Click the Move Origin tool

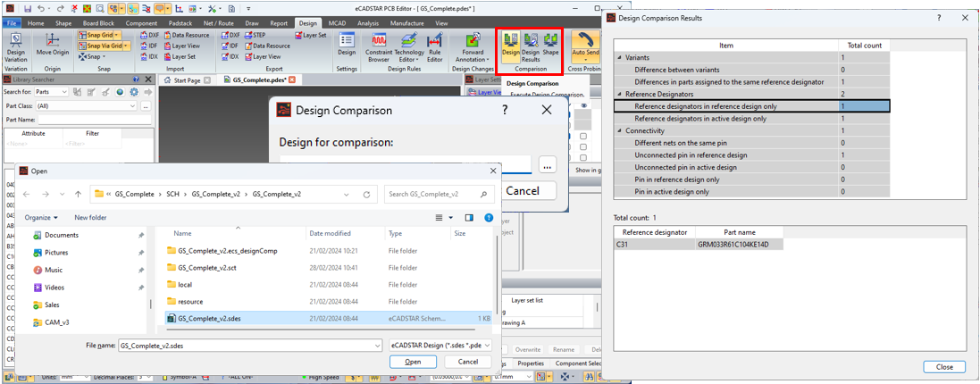tap(53, 48)
